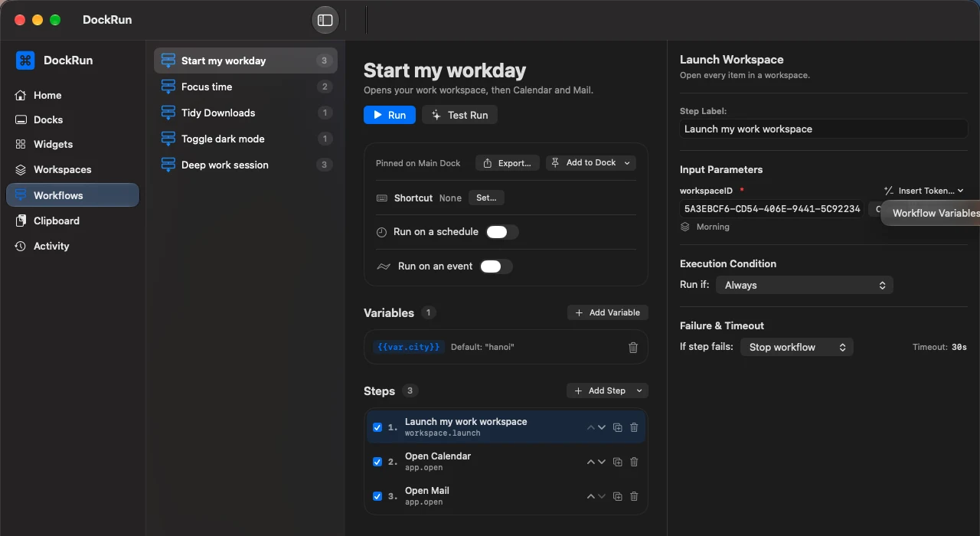Delete the Open Mail step
This screenshot has width=980, height=536.
tap(634, 496)
